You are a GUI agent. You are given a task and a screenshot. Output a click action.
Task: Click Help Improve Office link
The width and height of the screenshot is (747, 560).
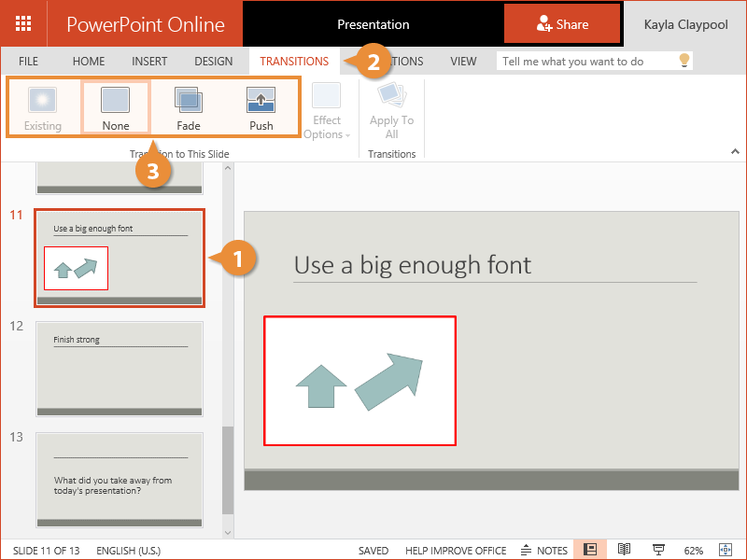456,551
